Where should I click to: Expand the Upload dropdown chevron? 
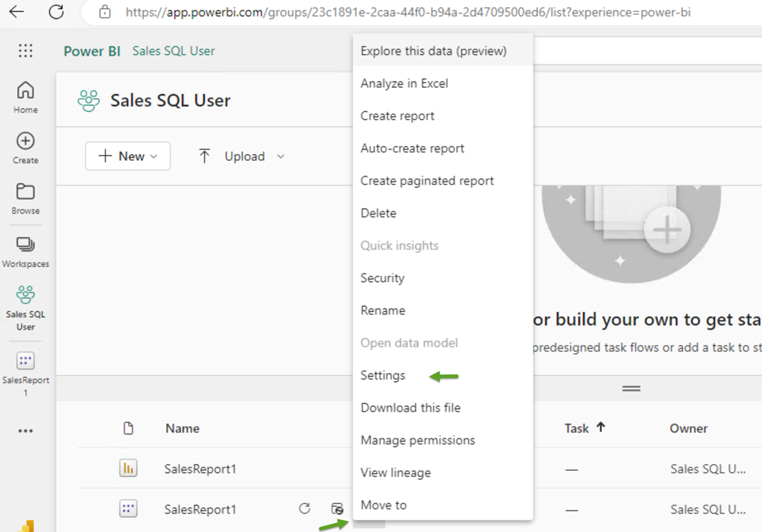[x=281, y=157]
